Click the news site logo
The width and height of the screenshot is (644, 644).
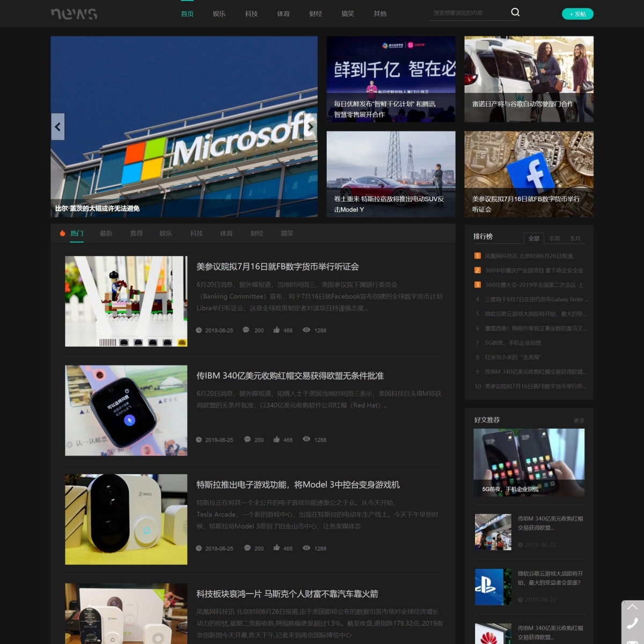pyautogui.click(x=74, y=13)
